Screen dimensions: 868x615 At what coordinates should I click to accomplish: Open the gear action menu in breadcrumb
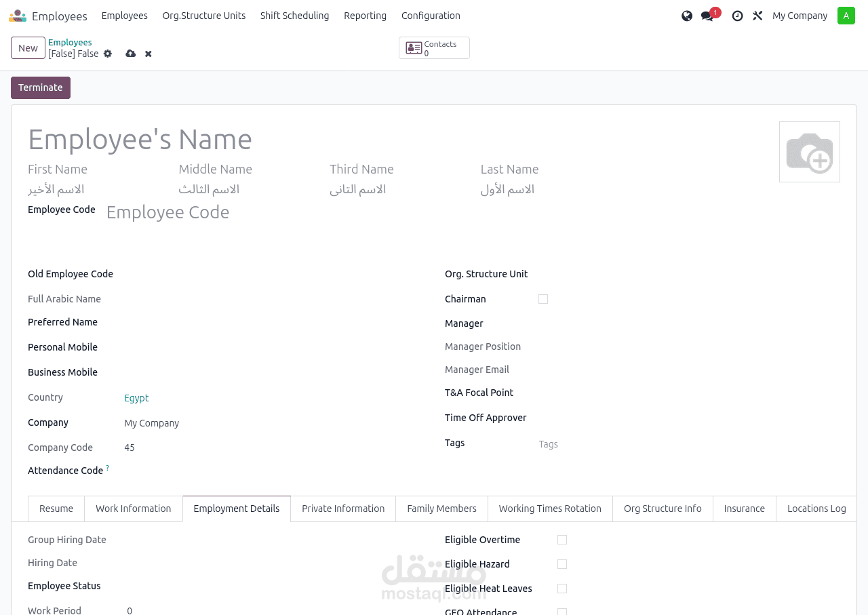(108, 53)
